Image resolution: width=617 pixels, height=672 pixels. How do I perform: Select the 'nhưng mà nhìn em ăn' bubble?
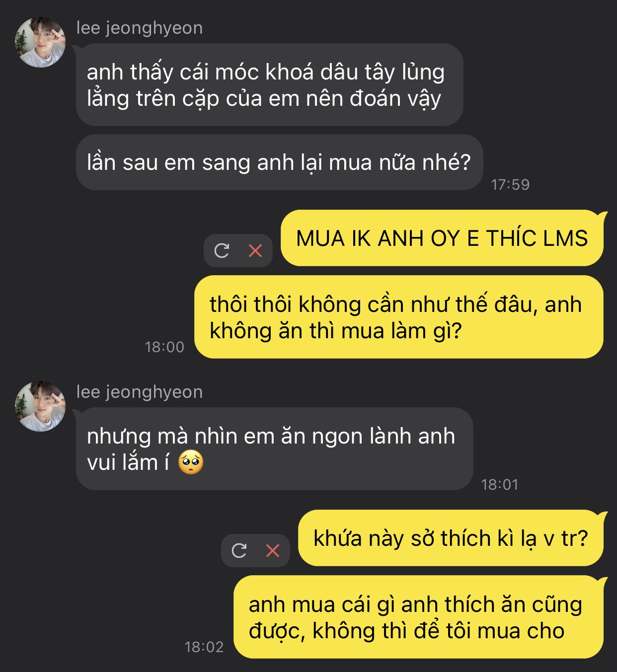tap(275, 449)
